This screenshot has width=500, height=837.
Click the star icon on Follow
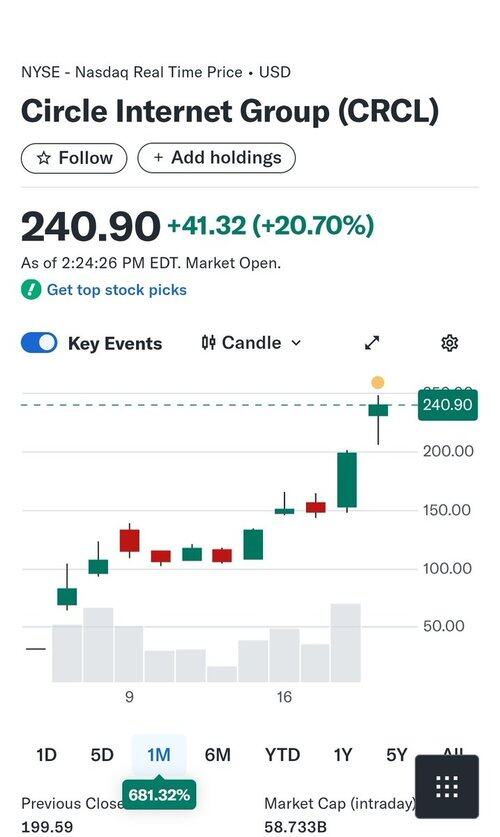[x=44, y=158]
